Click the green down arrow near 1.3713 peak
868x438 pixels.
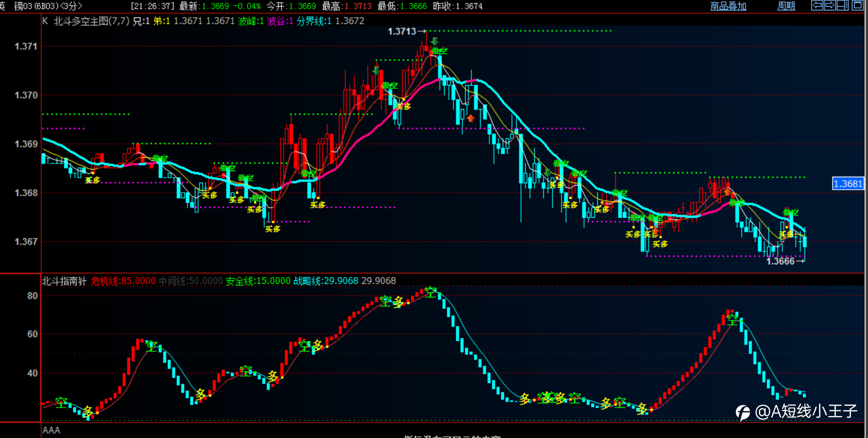pos(435,41)
